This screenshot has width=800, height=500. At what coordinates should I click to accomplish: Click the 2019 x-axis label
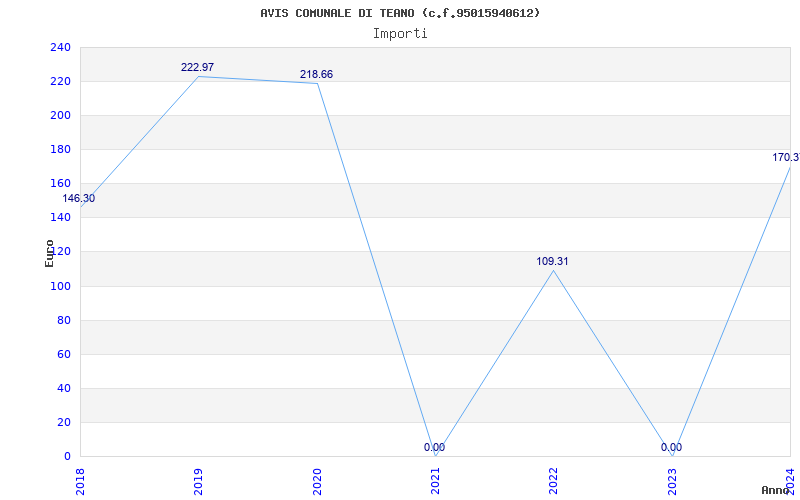(198, 481)
